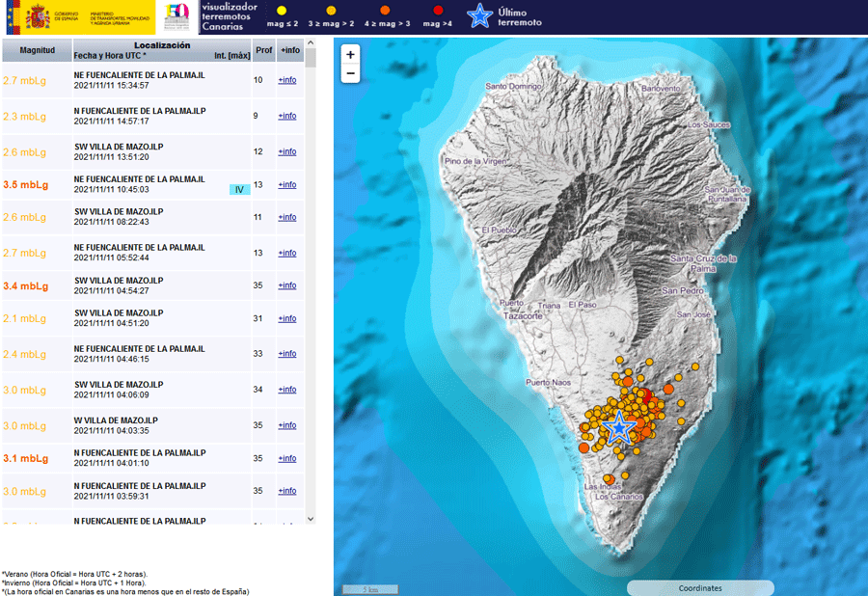Click the Los Sauces map label
Viewport: 868px width, 596px height.
(709, 124)
